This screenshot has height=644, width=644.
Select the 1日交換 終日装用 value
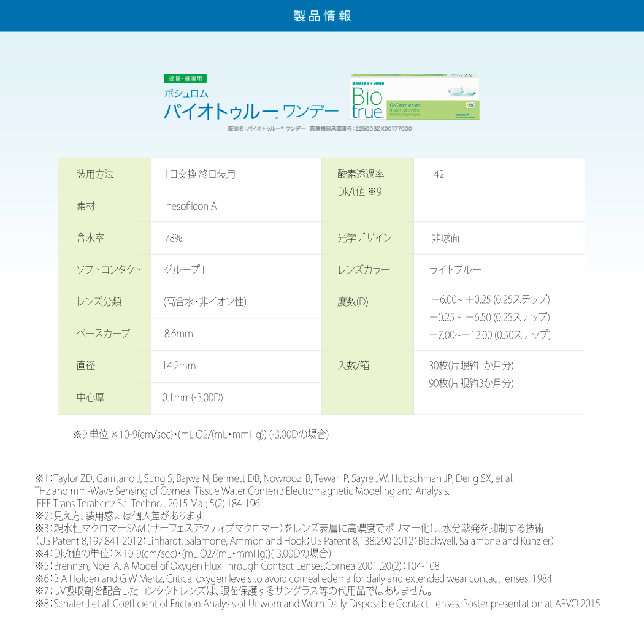point(199,174)
